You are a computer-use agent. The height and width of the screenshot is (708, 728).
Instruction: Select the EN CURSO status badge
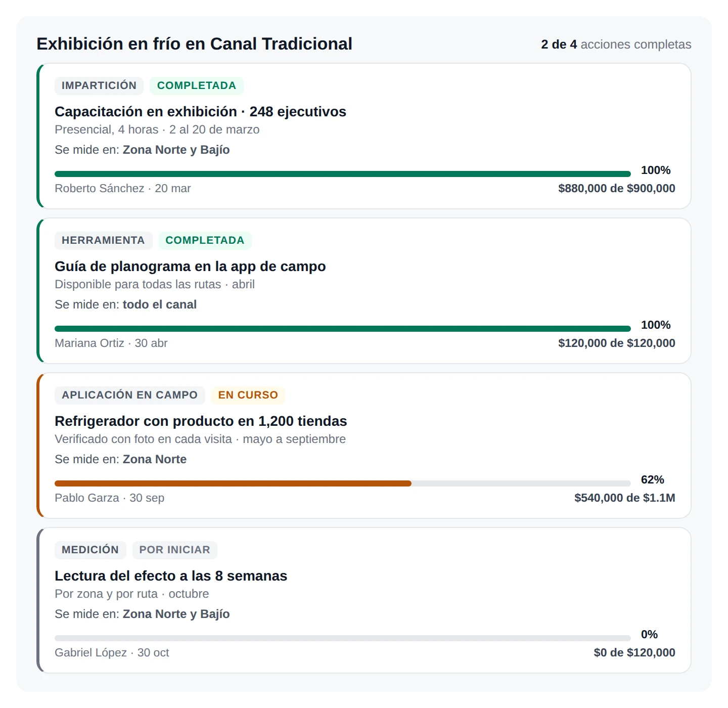(248, 395)
